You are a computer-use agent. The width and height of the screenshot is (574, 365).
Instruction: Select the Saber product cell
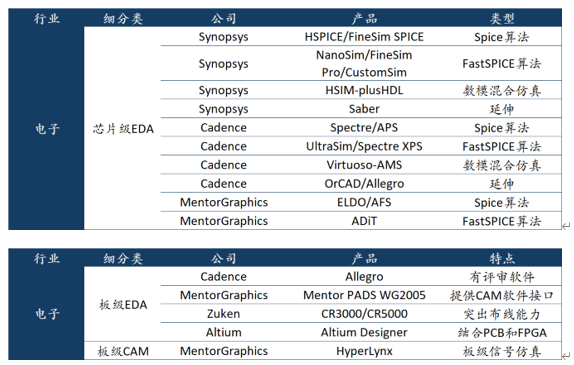(x=364, y=109)
